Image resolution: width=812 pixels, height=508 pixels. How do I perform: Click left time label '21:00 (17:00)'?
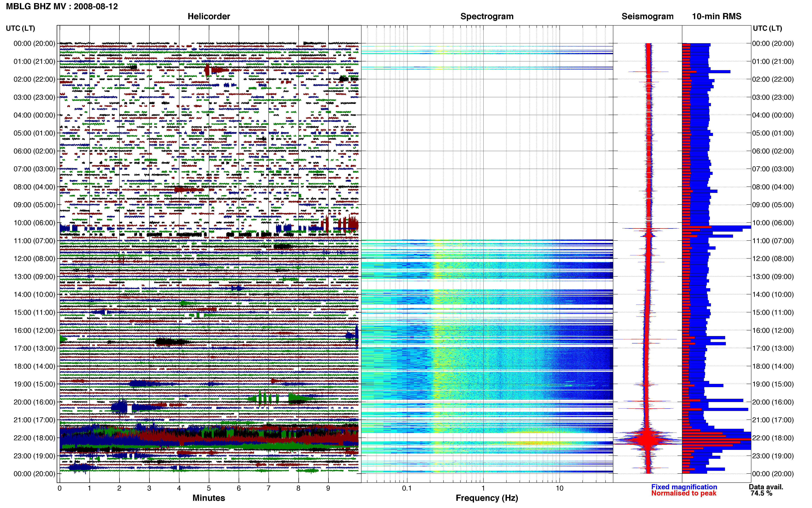coord(34,420)
